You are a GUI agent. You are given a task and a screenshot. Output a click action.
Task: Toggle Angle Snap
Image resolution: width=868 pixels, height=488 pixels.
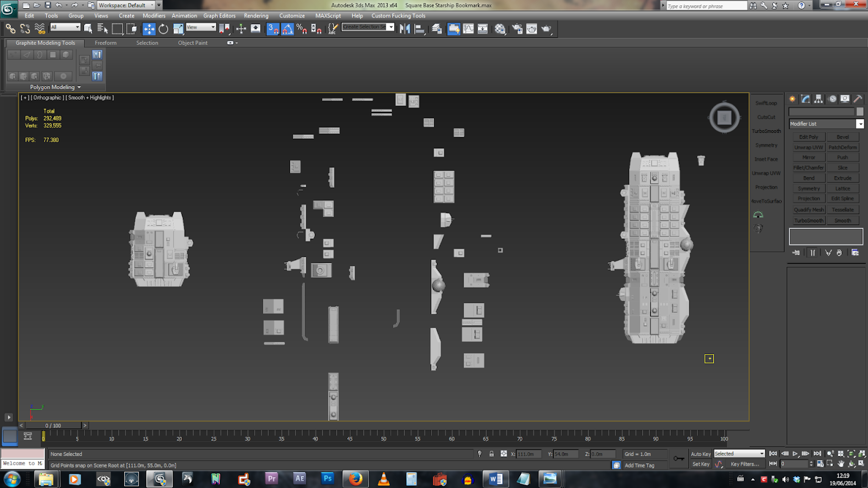287,29
